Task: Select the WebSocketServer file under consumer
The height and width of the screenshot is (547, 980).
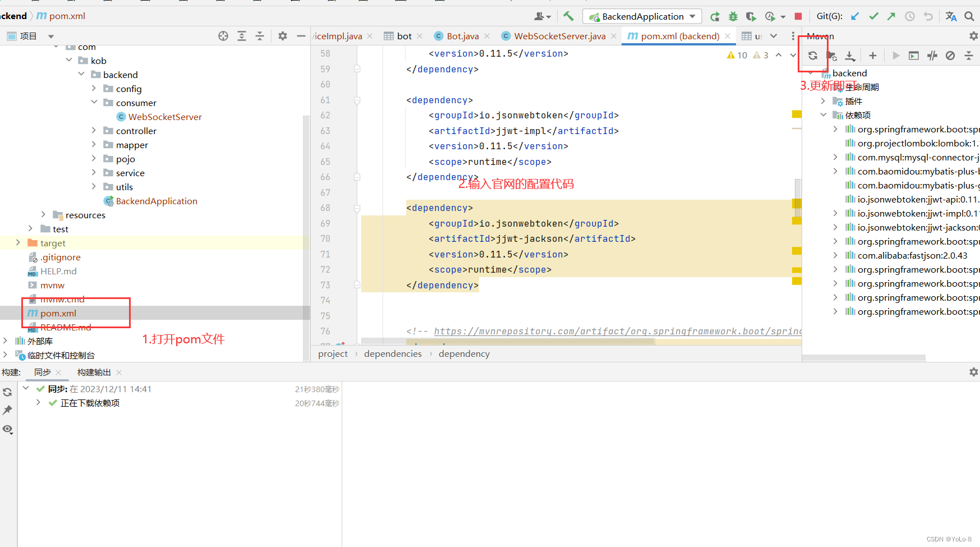Action: (x=164, y=117)
